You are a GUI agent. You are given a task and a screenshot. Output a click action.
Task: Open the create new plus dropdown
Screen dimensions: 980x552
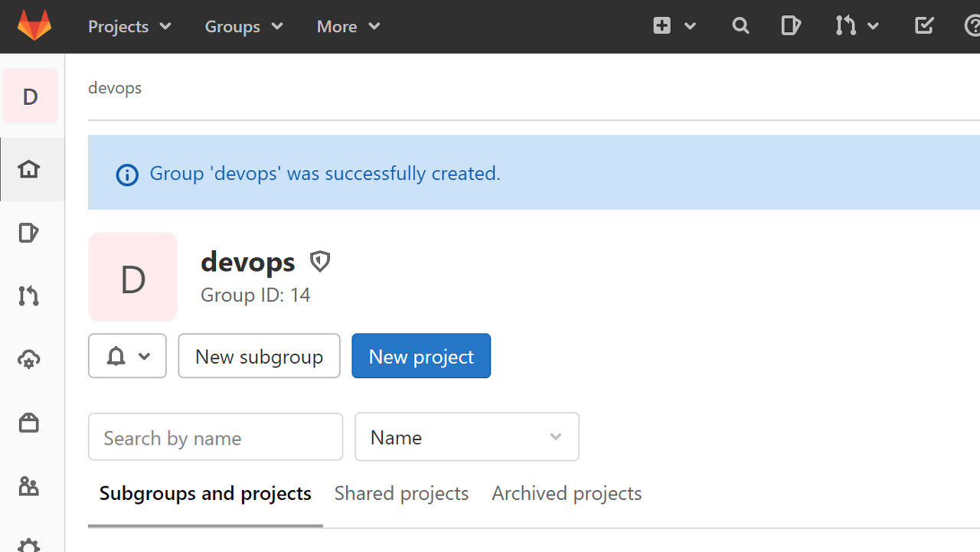coord(674,26)
